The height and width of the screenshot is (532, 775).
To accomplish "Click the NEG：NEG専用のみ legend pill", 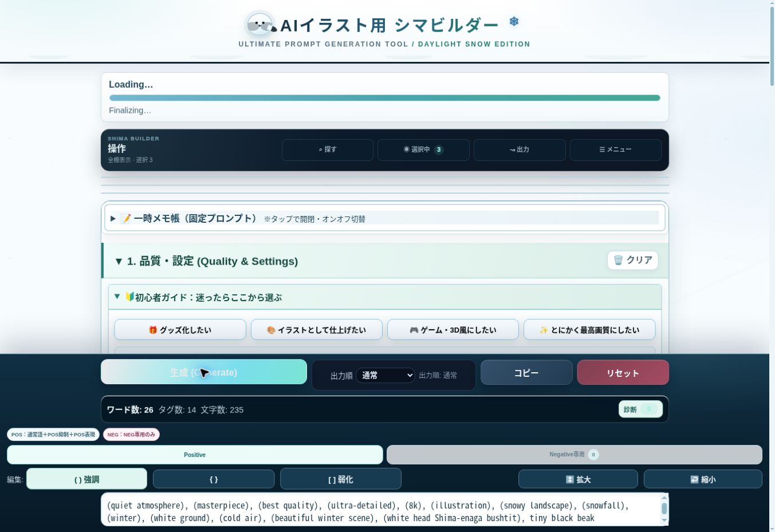I will coord(131,435).
